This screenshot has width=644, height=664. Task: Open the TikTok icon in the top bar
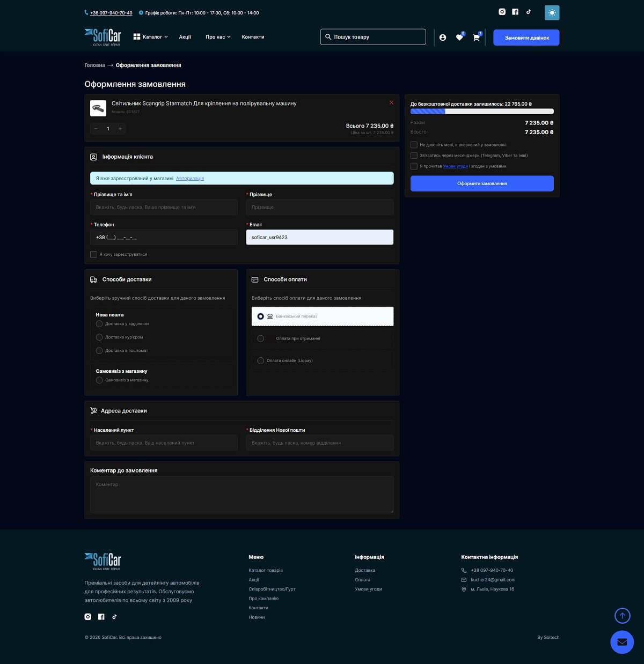pyautogui.click(x=529, y=12)
